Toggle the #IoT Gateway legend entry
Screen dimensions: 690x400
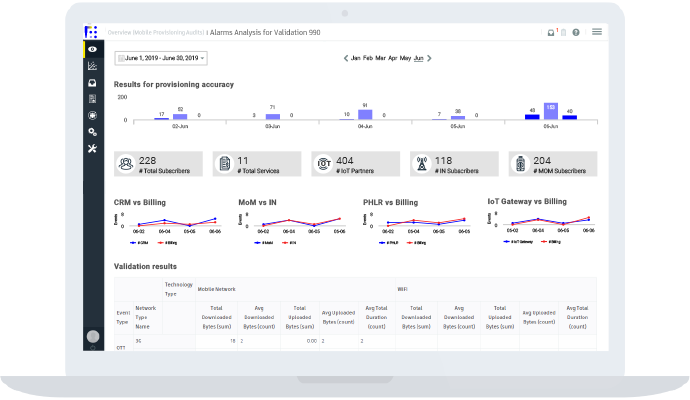click(x=518, y=242)
